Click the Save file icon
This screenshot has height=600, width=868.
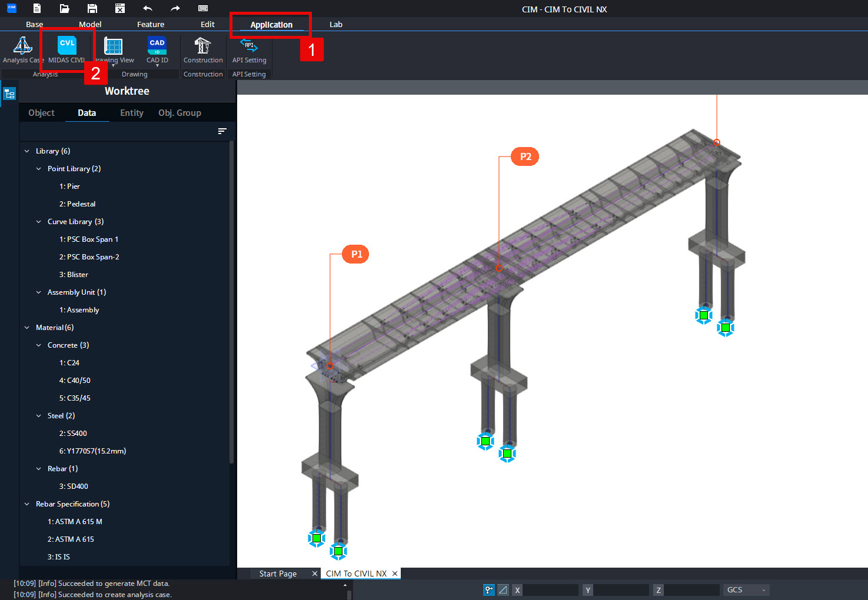[x=92, y=8]
